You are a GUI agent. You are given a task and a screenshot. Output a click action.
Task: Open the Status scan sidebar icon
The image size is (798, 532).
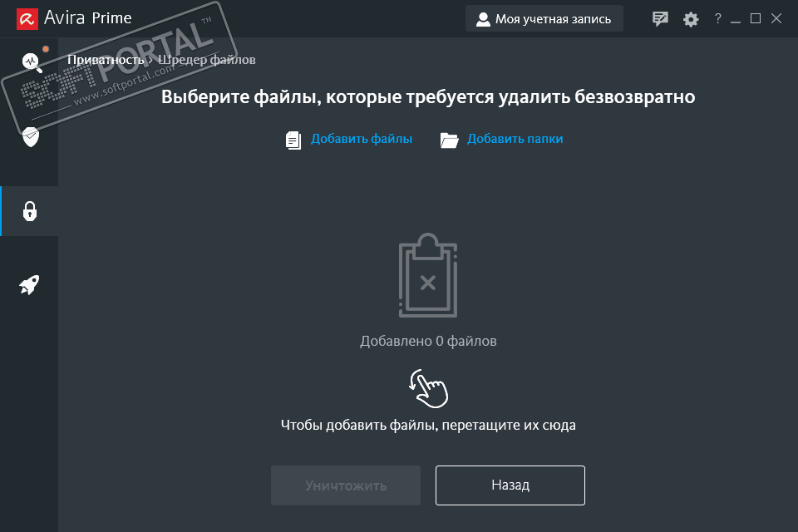[x=32, y=62]
